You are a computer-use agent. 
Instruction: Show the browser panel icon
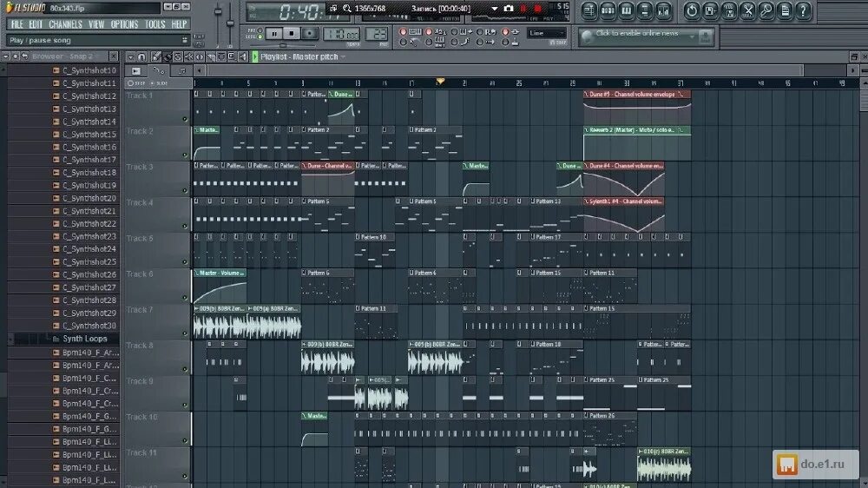(x=645, y=10)
